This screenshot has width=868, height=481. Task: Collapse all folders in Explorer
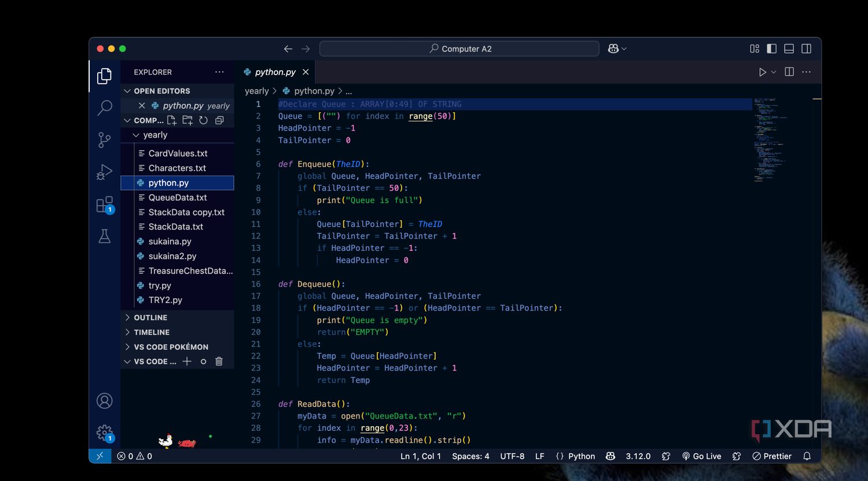click(219, 120)
